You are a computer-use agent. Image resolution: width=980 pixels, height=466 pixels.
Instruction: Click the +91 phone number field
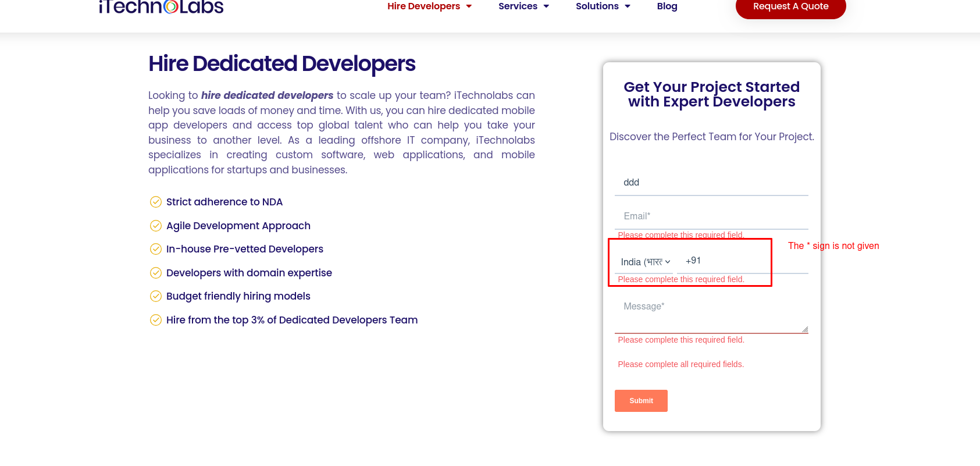coord(743,261)
